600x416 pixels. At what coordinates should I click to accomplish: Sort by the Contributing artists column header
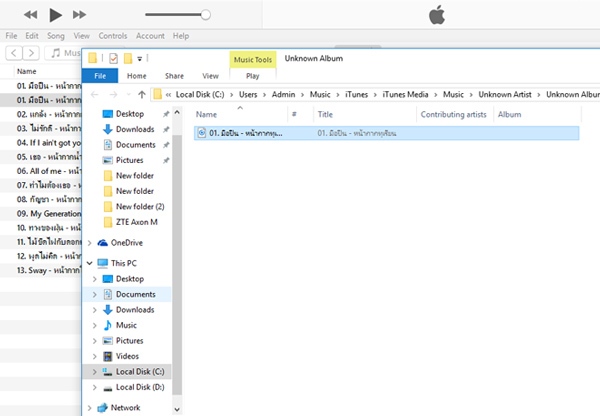[x=453, y=114]
